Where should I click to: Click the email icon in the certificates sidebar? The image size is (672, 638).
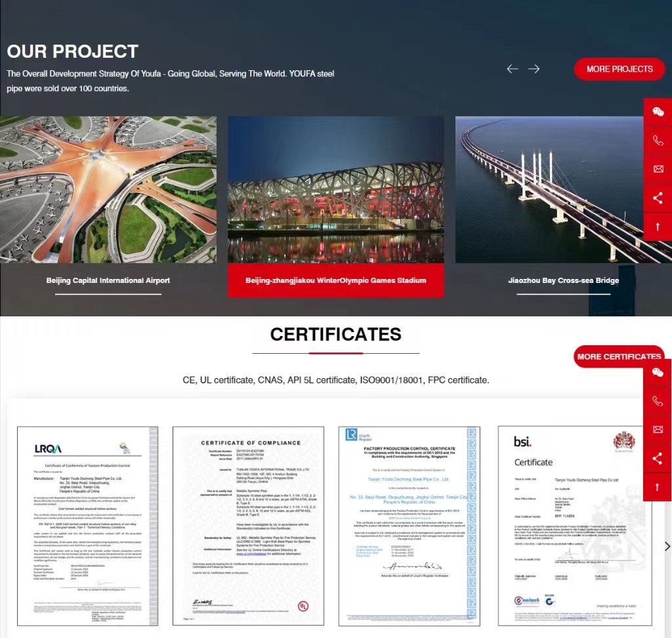[658, 429]
